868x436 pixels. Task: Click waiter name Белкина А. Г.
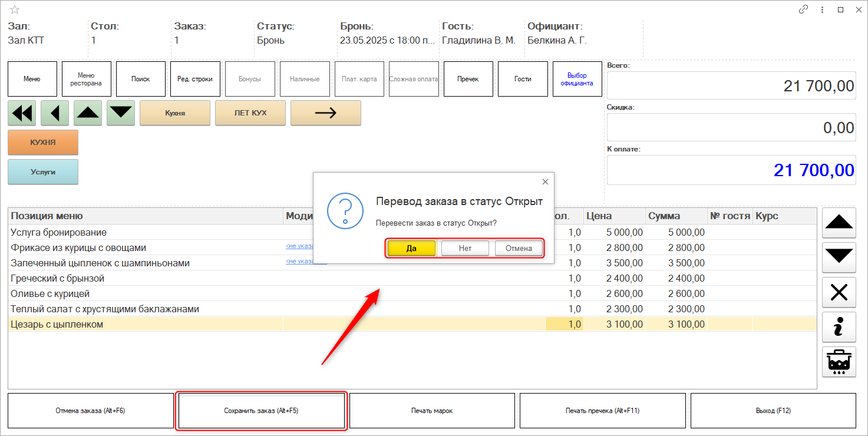tap(557, 41)
